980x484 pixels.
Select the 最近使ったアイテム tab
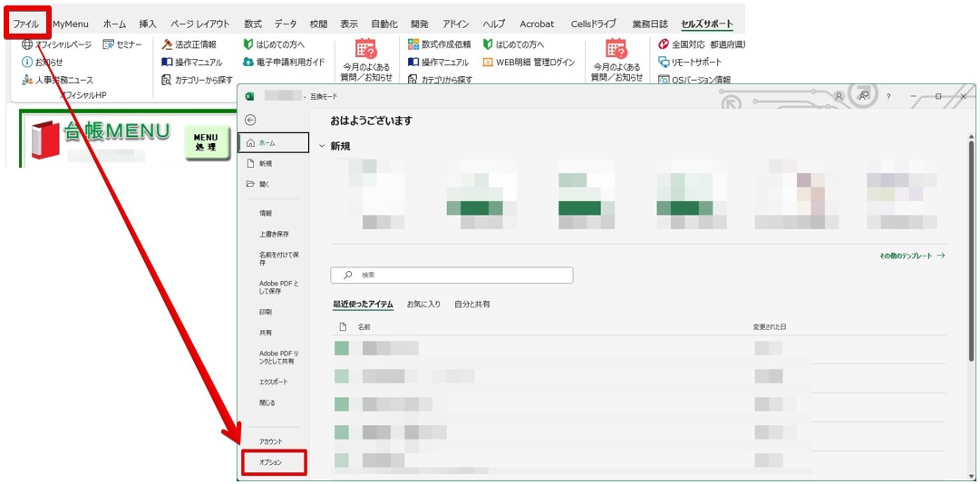[364, 305]
